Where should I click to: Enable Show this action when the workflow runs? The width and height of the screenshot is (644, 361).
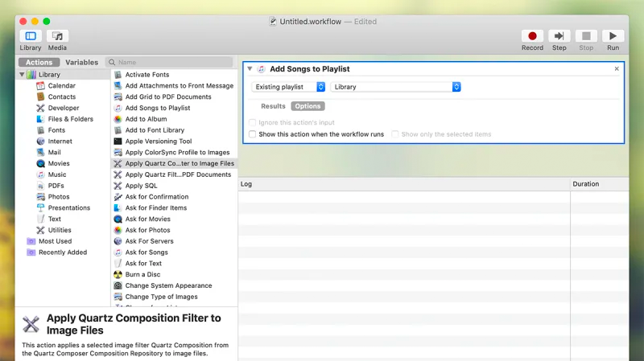(252, 134)
